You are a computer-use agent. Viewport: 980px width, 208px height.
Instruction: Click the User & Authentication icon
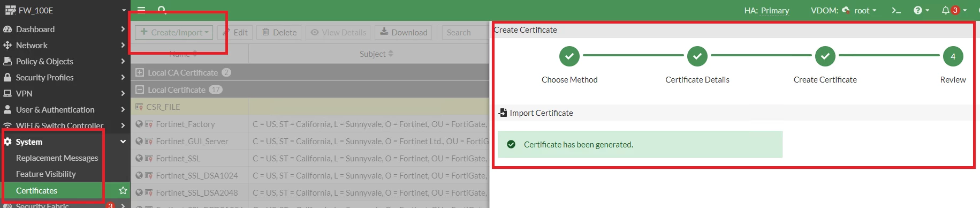(x=7, y=109)
